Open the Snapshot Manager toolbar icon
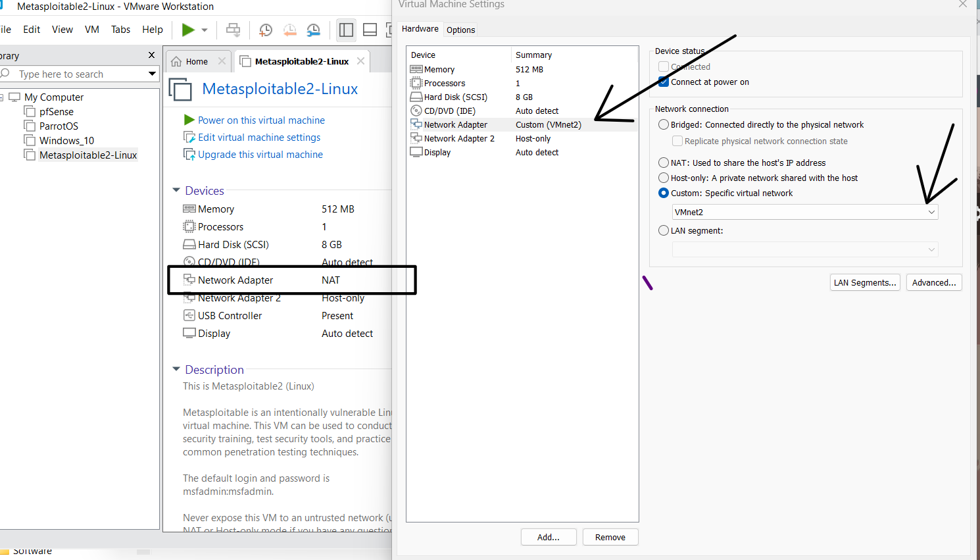 tap(314, 30)
